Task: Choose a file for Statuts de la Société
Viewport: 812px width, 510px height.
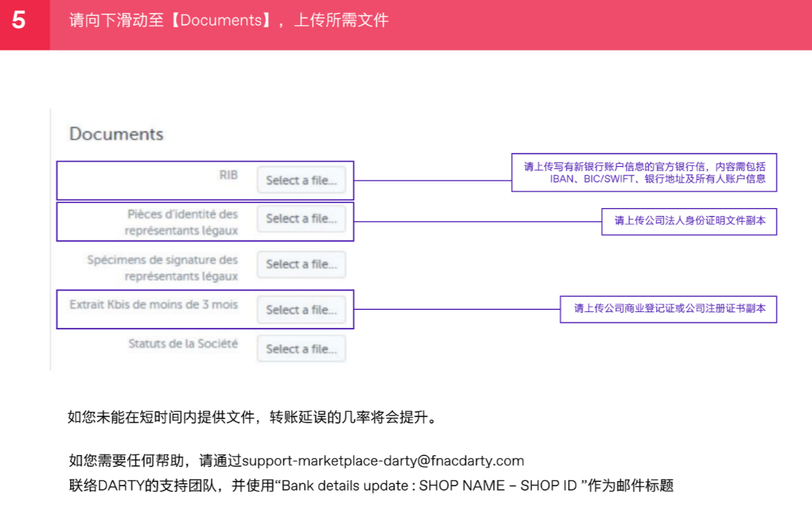Action: 301,348
